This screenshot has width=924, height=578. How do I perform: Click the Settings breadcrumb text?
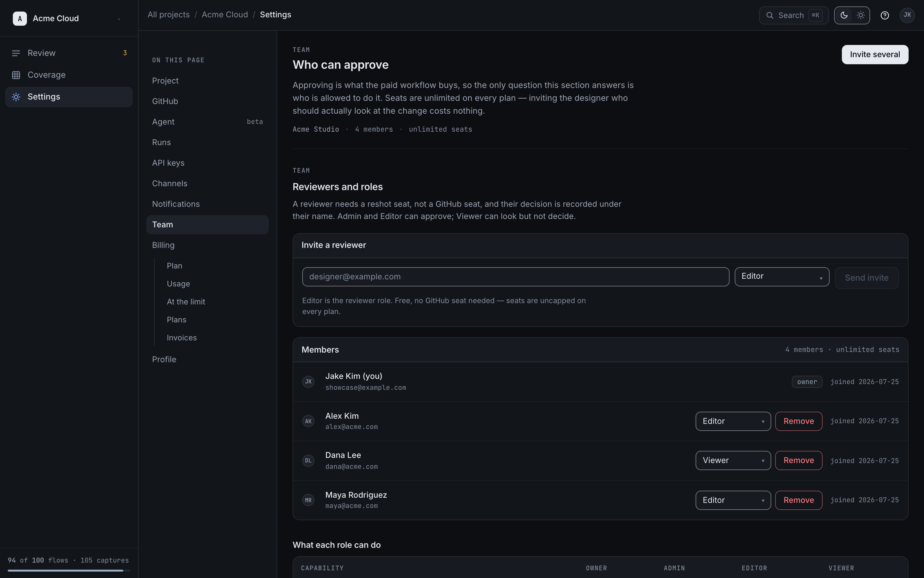click(275, 14)
